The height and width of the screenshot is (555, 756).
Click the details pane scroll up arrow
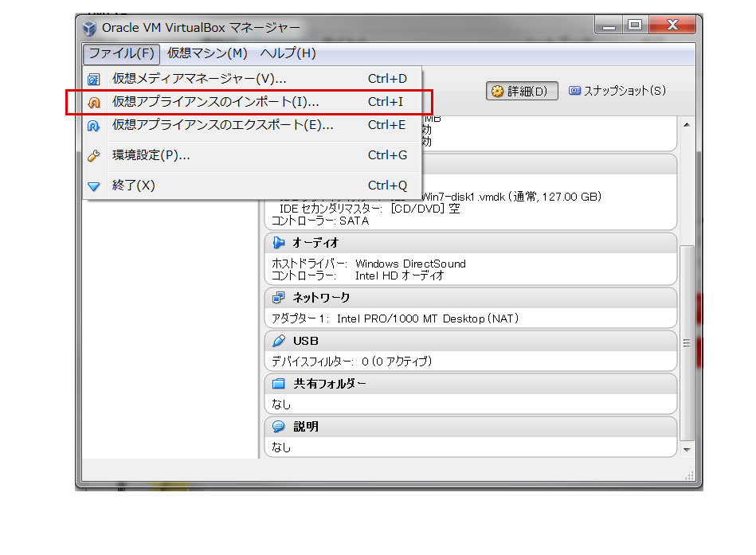click(x=687, y=125)
